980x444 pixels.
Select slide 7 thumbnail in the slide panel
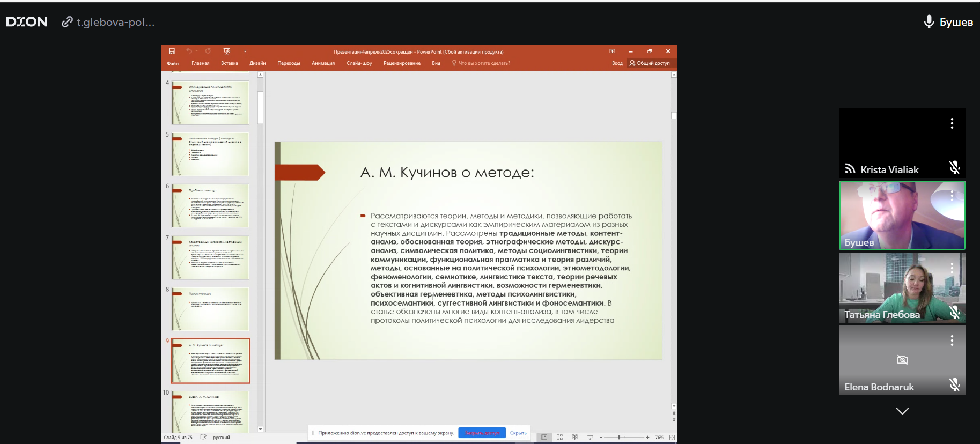pyautogui.click(x=210, y=257)
